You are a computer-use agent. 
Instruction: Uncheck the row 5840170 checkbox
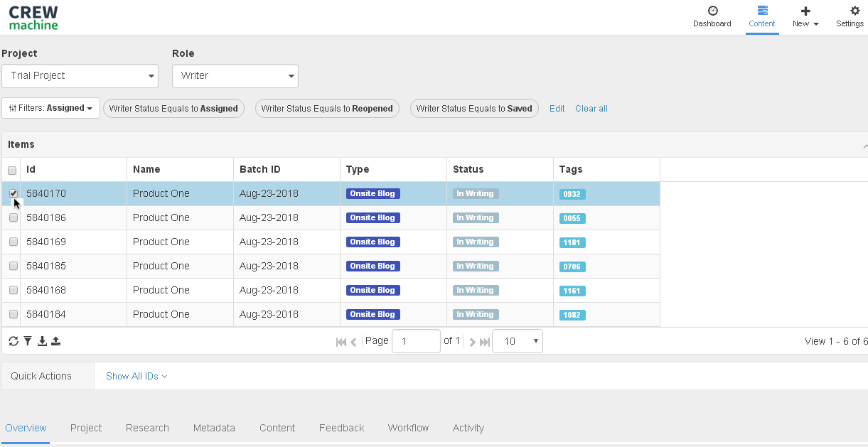[14, 193]
